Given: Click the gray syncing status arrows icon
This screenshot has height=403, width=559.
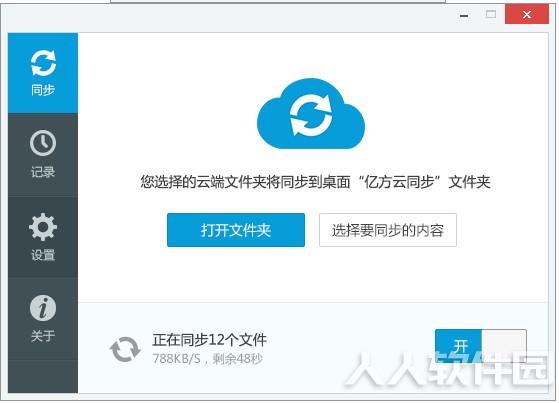Looking at the screenshot, I should [x=125, y=349].
